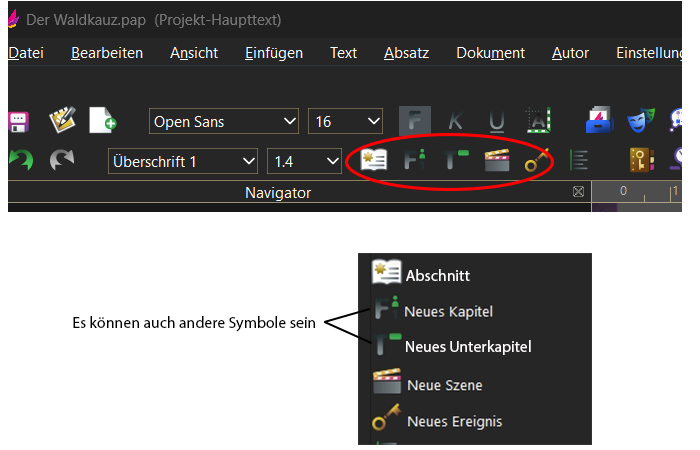
Task: Open the notepad with pencil icon
Action: (x=62, y=120)
